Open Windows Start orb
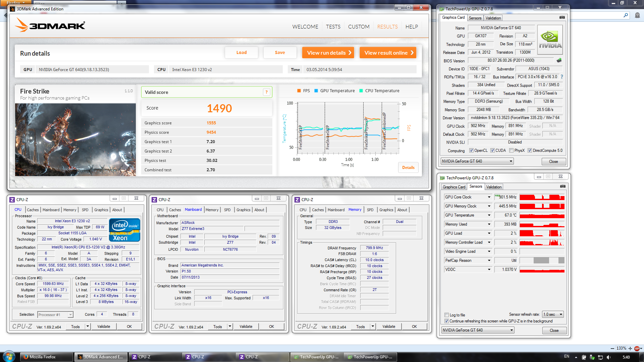The height and width of the screenshot is (362, 644). coord(9,357)
